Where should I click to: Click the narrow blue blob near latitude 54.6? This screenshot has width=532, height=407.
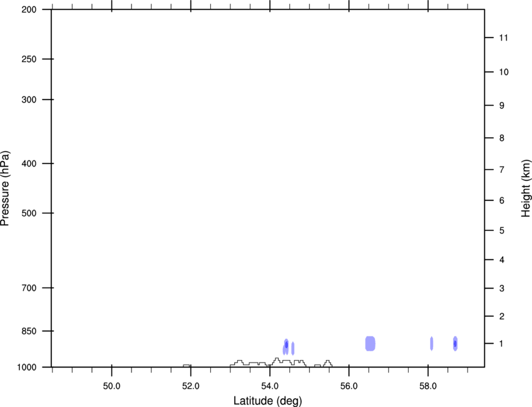[293, 348]
